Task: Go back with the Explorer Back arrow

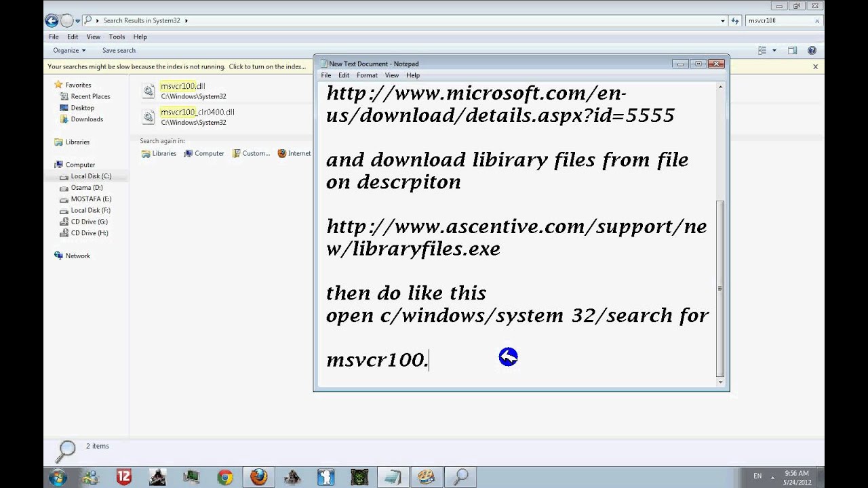Action: 52,20
